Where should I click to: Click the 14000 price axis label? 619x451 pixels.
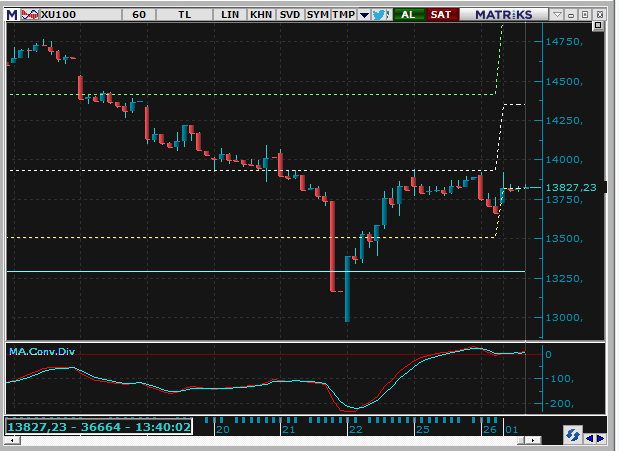click(564, 160)
